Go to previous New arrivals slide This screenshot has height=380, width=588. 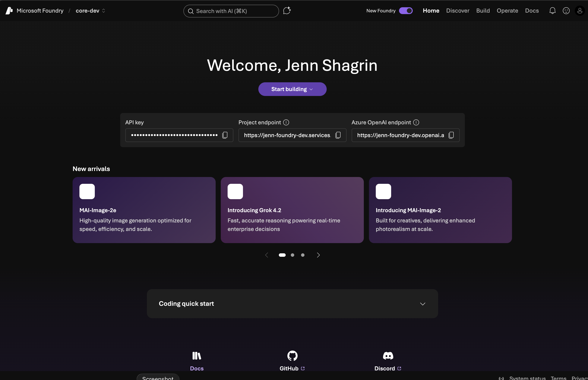(x=267, y=255)
